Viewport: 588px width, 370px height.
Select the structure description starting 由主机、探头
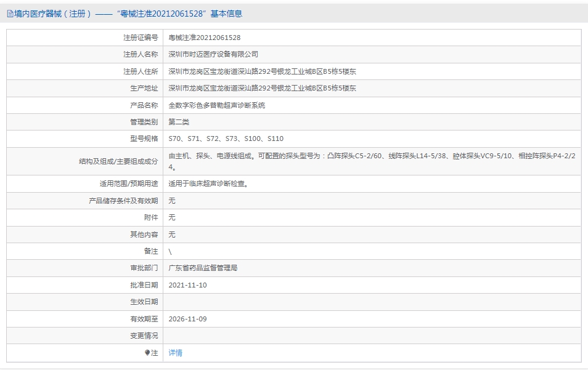click(372, 161)
